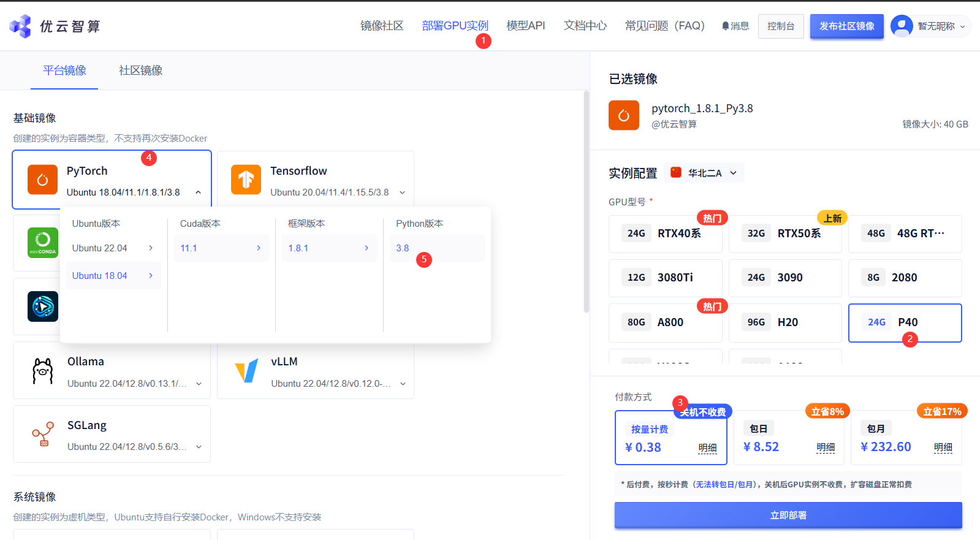Select Ubuntu 18.04 in version list
The width and height of the screenshot is (980, 540).
[113, 276]
